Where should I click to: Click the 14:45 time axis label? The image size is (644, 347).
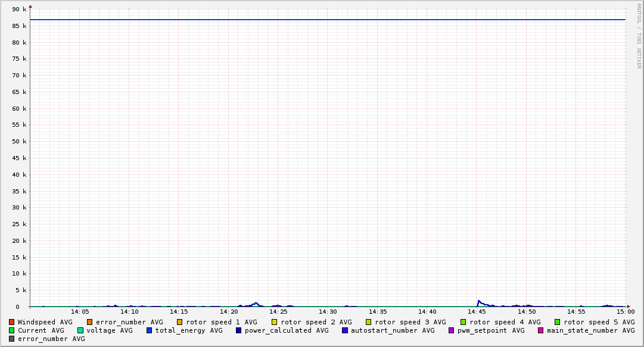click(477, 311)
